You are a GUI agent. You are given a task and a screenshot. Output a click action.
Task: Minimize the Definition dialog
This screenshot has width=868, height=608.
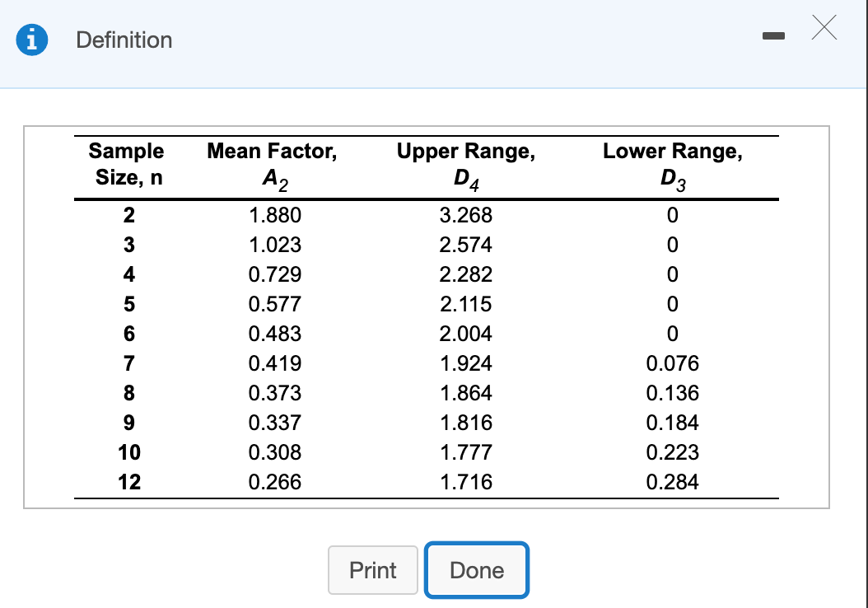click(x=774, y=35)
